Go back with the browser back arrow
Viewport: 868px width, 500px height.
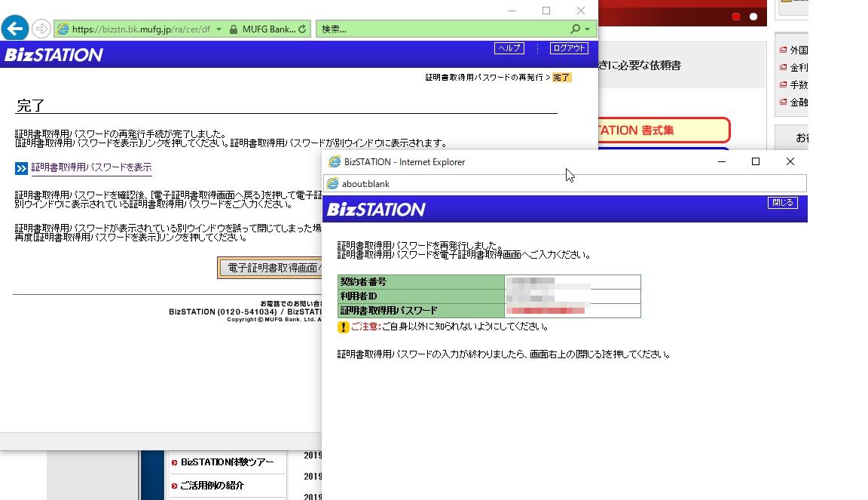click(15, 28)
